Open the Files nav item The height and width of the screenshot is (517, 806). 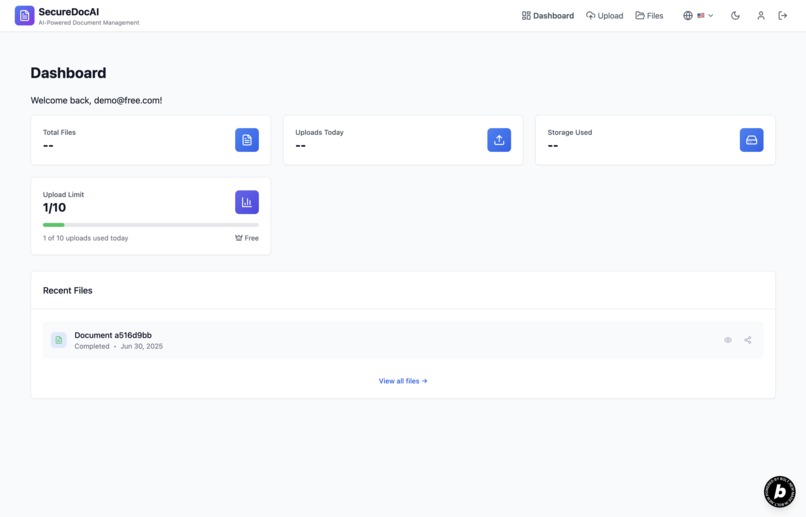pos(649,16)
